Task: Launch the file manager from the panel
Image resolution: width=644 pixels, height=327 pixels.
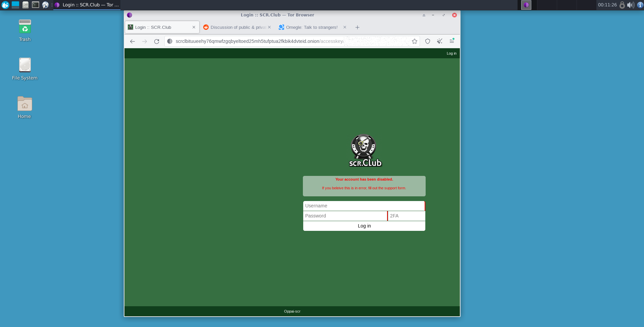Action: pyautogui.click(x=25, y=5)
